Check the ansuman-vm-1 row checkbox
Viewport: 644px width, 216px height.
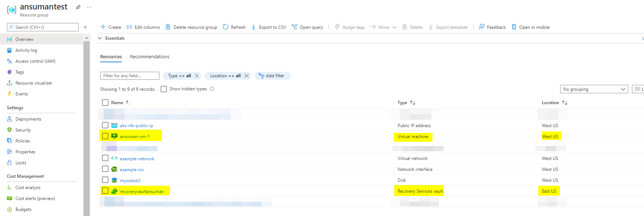tap(105, 136)
